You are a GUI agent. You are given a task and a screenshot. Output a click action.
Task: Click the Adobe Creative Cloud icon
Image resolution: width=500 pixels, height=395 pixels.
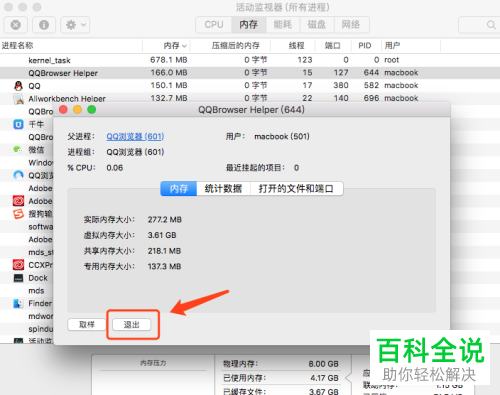pyautogui.click(x=18, y=201)
